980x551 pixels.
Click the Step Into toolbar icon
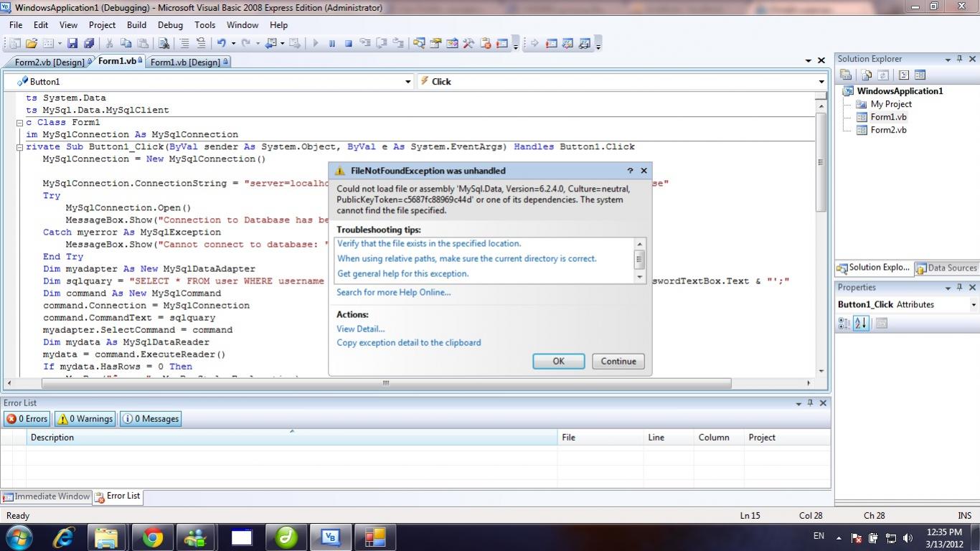[366, 44]
